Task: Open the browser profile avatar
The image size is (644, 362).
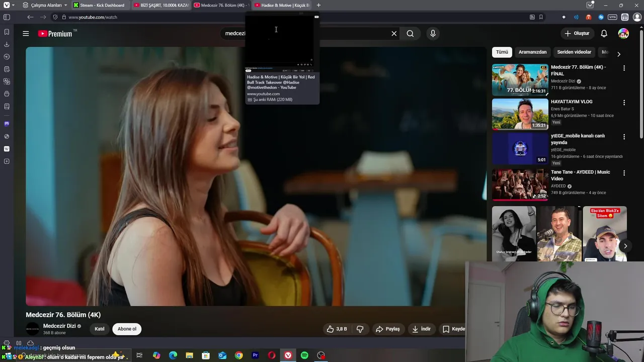Action: tap(637, 17)
